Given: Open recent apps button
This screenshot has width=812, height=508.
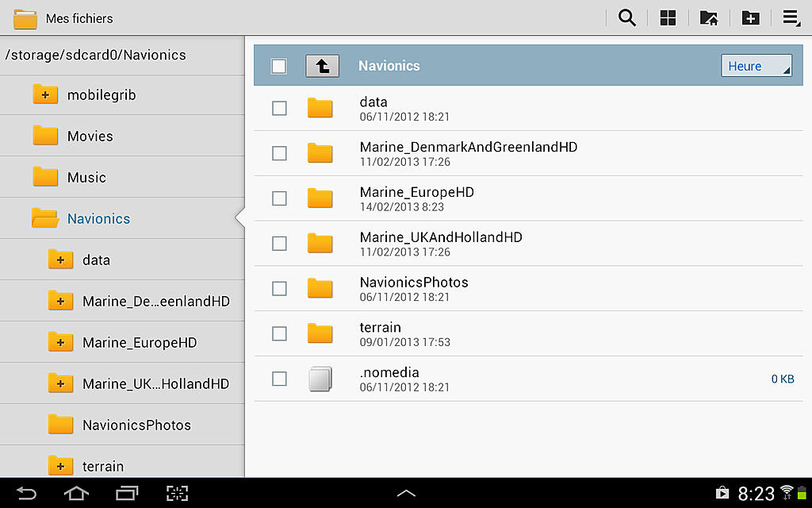Looking at the screenshot, I should [127, 493].
